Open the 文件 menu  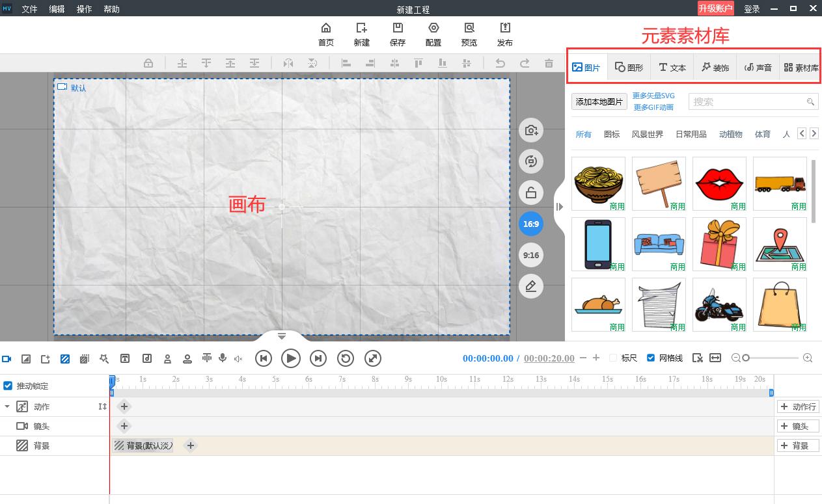pos(29,8)
